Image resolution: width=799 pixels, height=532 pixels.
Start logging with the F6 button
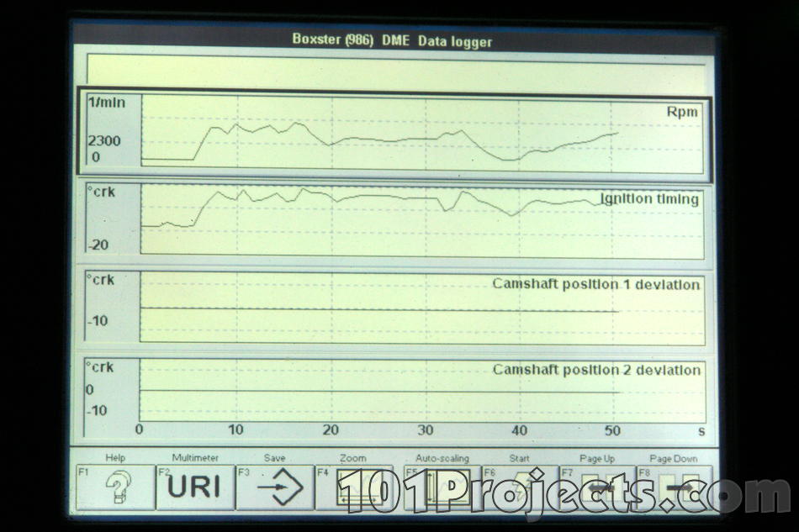(520, 487)
